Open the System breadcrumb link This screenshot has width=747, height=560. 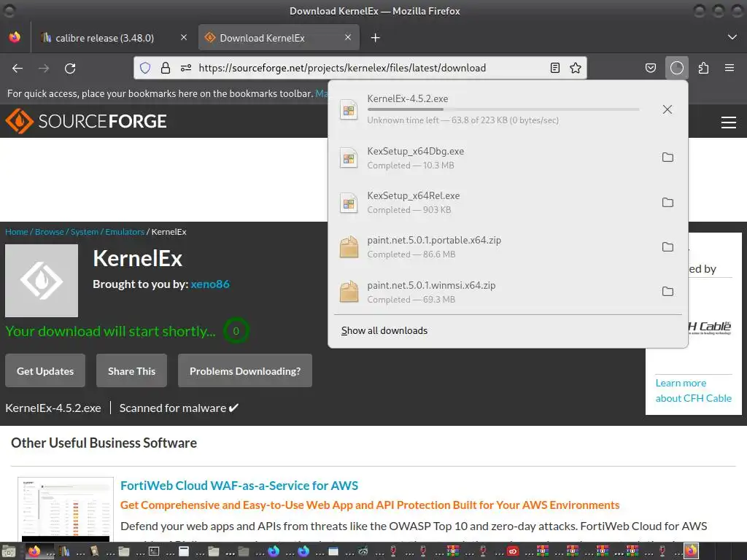(85, 232)
